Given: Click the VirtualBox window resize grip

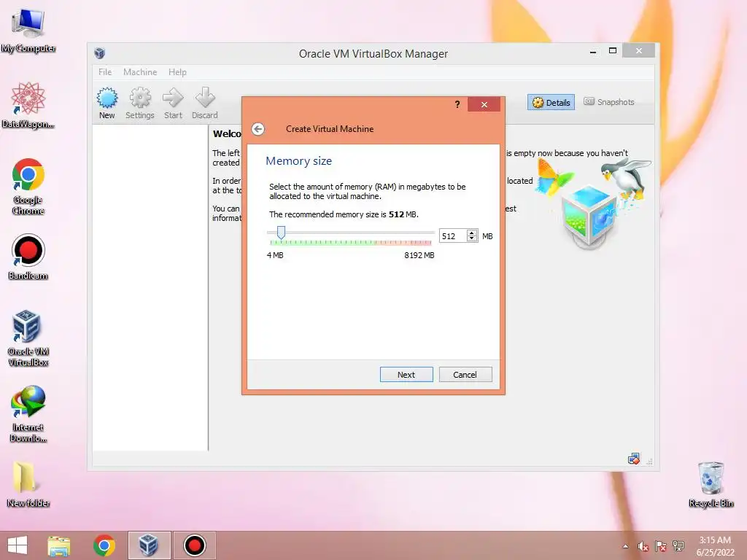Looking at the screenshot, I should (x=650, y=462).
